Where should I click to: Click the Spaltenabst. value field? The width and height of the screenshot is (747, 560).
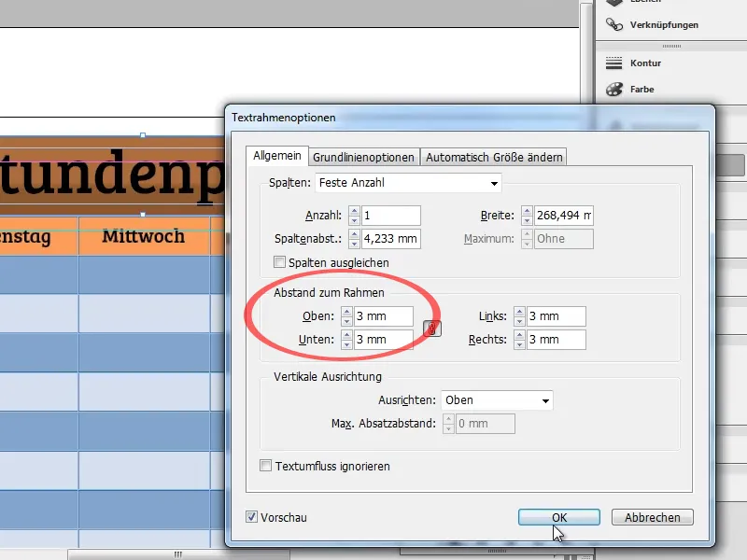click(391, 239)
